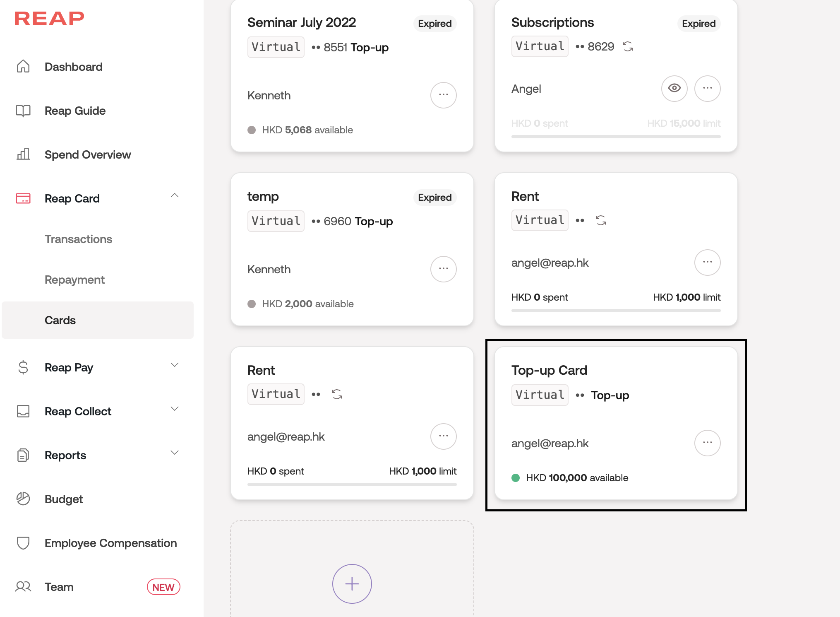840x617 pixels.
Task: Expand the Reap Pay submenu
Action: 175,365
